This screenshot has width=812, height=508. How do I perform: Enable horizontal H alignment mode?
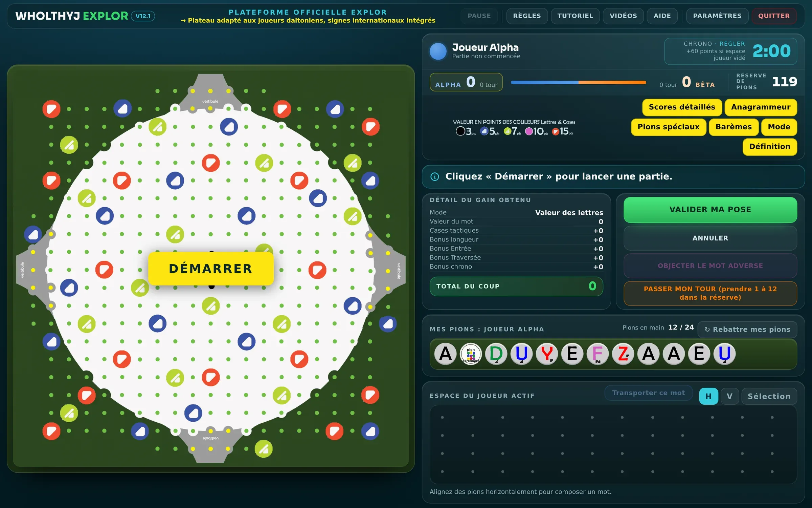(708, 396)
